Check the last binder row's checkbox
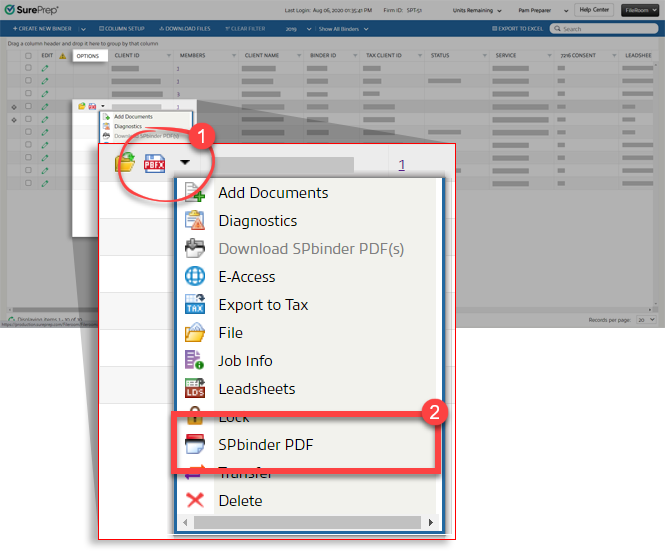 click(x=28, y=183)
